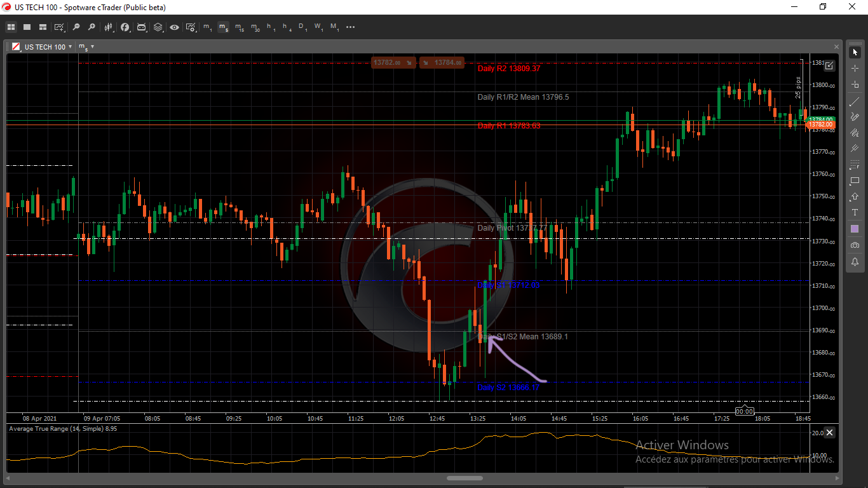This screenshot has height=488, width=868.
Task: Take a chart snapshot with camera
Action: tap(855, 245)
